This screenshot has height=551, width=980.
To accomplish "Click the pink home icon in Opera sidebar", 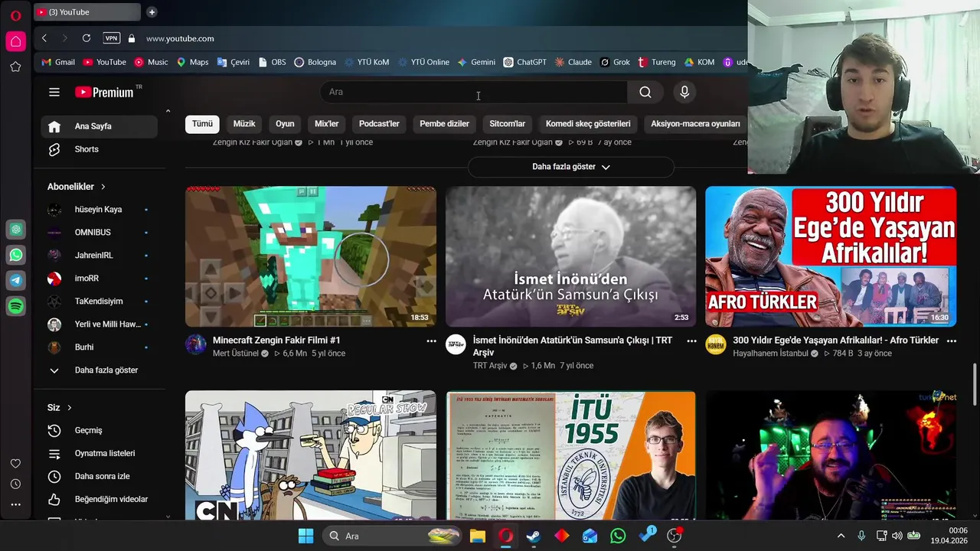I will pos(15,41).
